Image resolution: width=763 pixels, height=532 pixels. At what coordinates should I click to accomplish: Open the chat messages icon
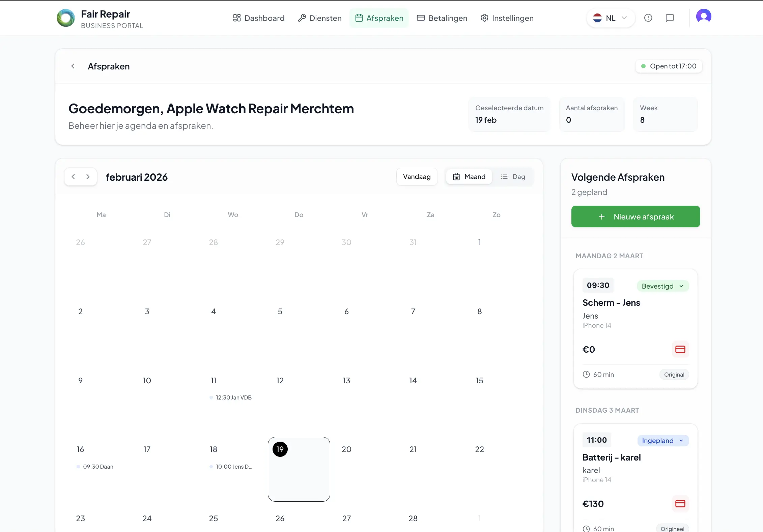(670, 18)
